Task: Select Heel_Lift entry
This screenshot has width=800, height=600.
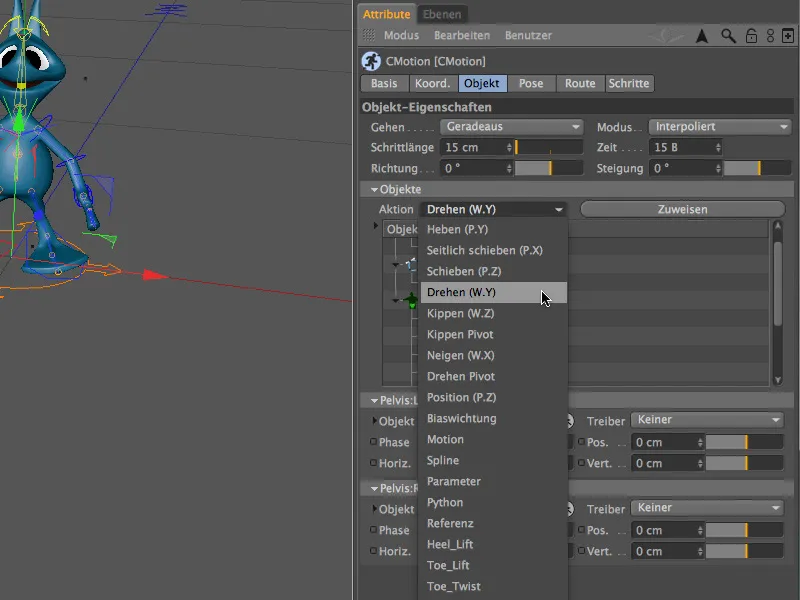Action: [493, 544]
